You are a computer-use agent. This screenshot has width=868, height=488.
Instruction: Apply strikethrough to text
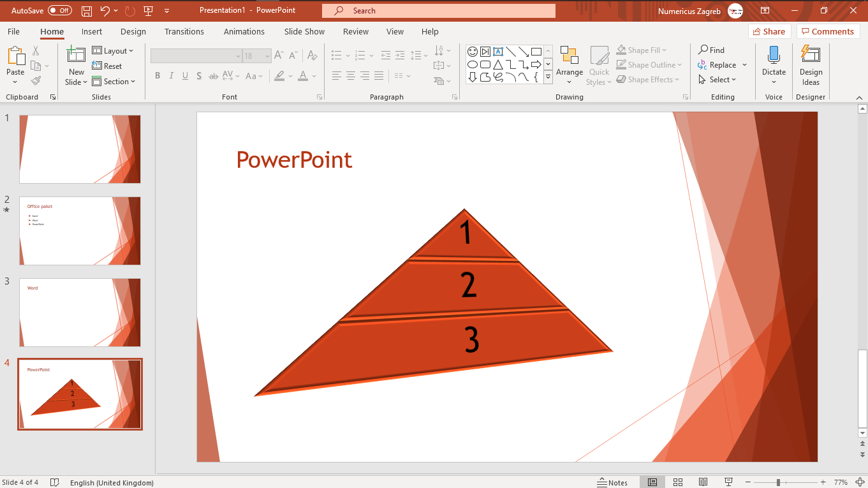[x=212, y=75]
